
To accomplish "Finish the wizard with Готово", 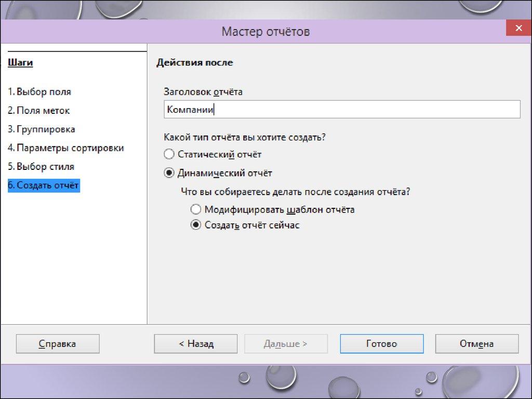I will tap(381, 344).
